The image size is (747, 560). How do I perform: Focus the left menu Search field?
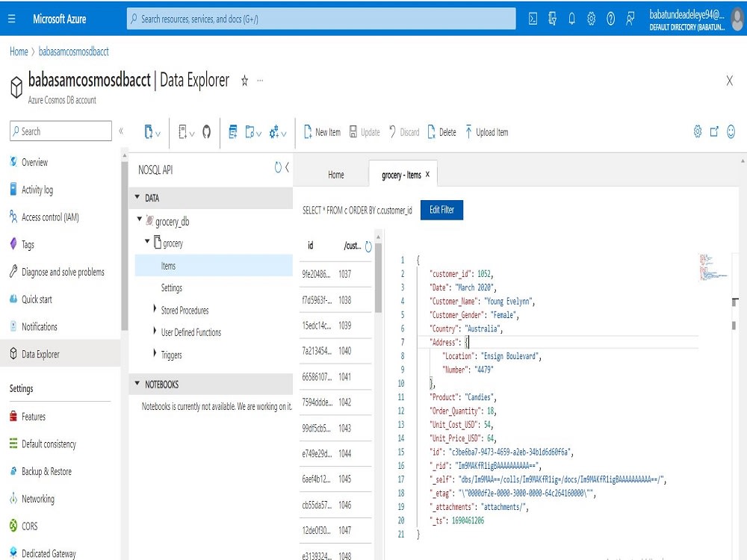[61, 131]
